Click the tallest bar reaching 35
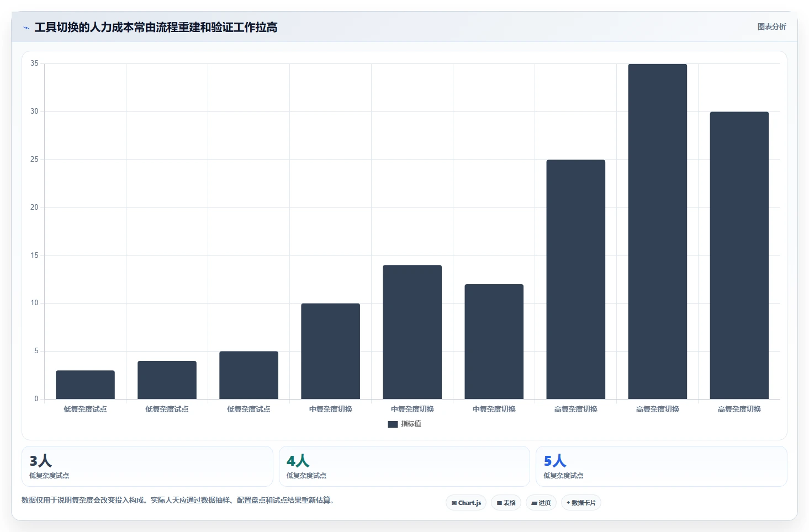This screenshot has height=532, width=809. 658,231
